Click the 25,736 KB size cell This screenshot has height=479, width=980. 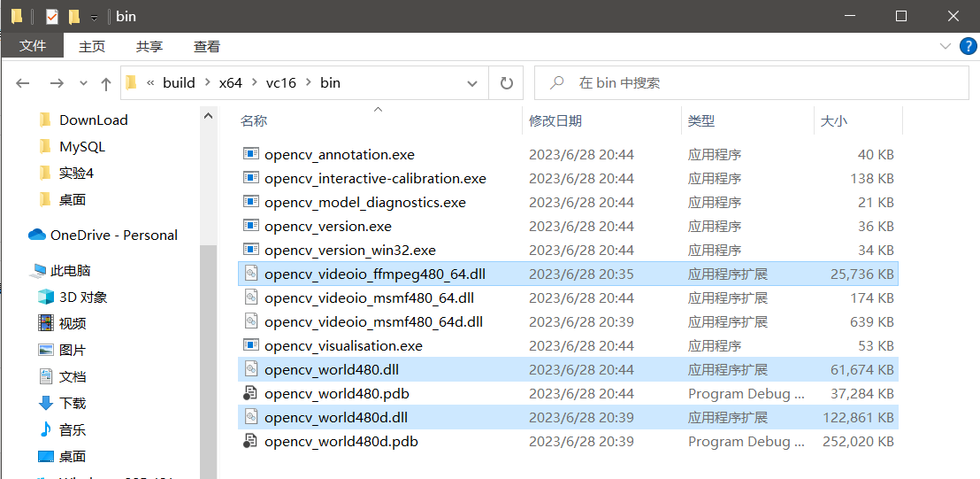pyautogui.click(x=861, y=274)
